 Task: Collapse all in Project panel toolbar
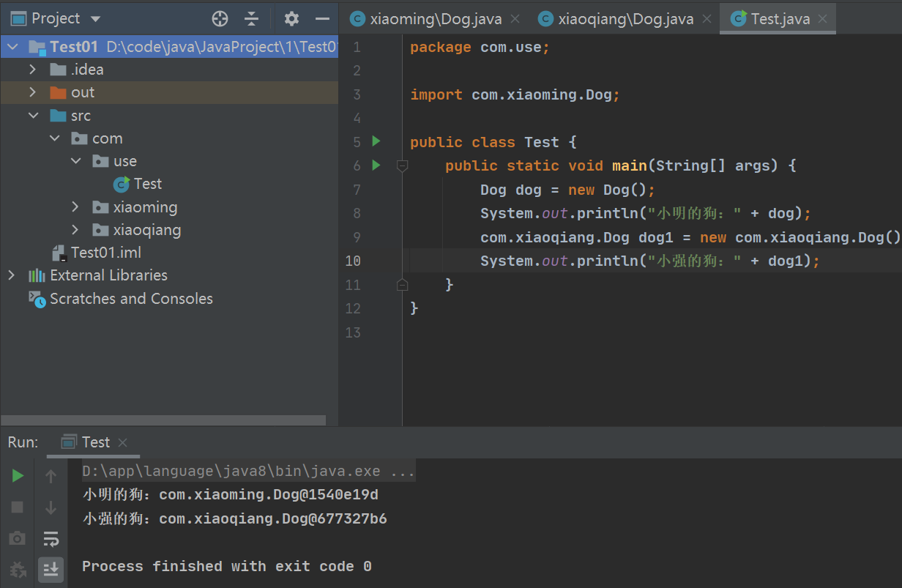(x=252, y=19)
